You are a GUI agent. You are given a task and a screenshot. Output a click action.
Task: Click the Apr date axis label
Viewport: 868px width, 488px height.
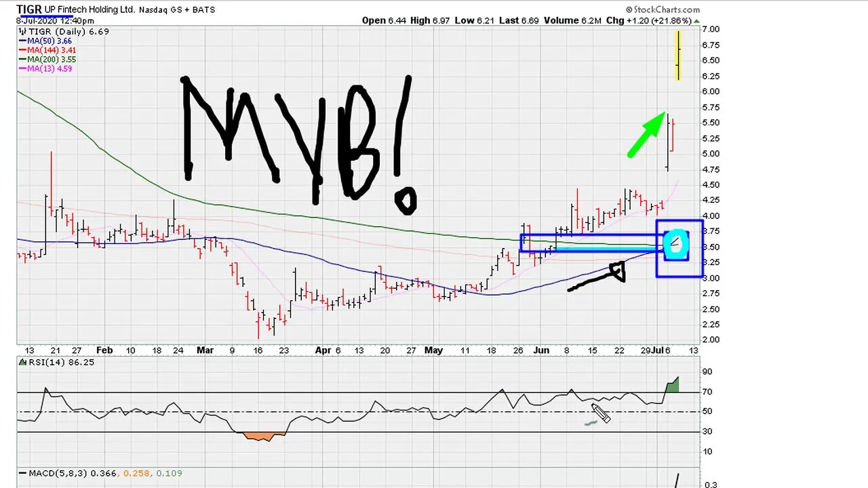point(323,350)
